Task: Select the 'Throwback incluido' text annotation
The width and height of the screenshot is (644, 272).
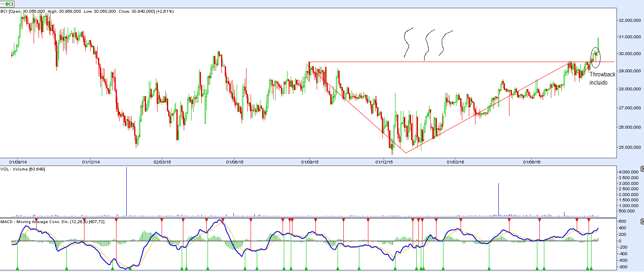Action: (602, 78)
